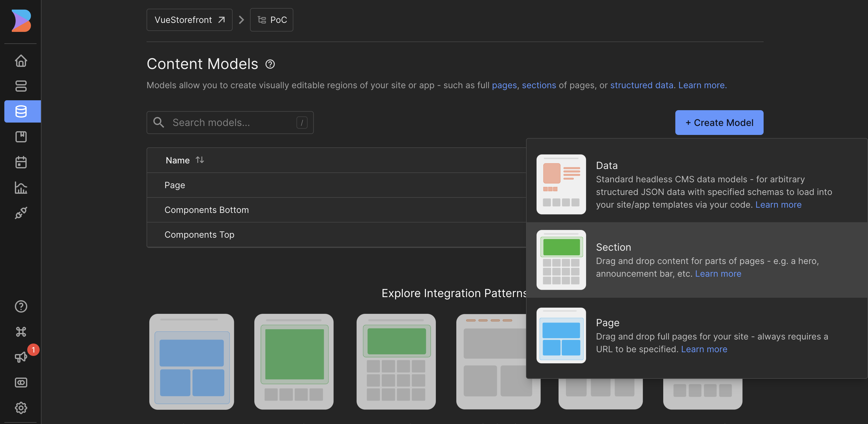
Task: Click the VueStorefront breadcrumb button
Action: coord(189,20)
